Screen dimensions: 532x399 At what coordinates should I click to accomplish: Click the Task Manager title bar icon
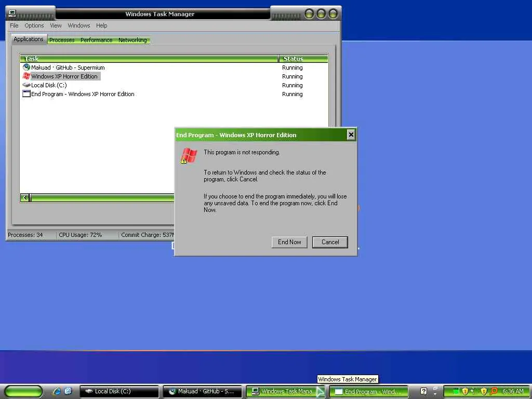[x=12, y=13]
